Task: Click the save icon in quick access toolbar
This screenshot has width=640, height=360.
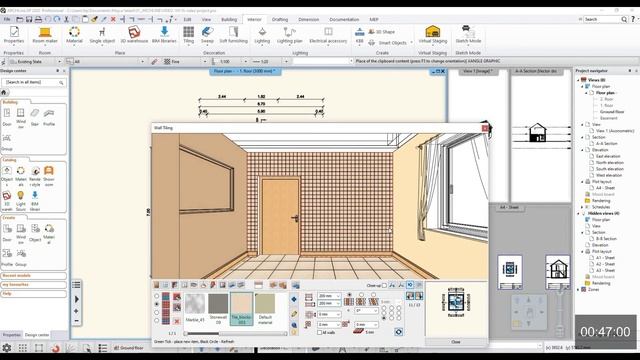Action: (x=29, y=19)
